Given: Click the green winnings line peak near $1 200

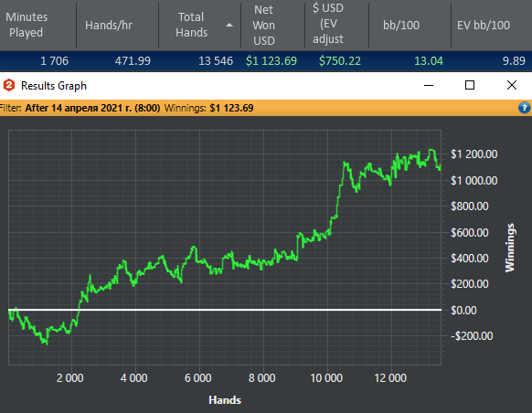Looking at the screenshot, I should (431, 150).
